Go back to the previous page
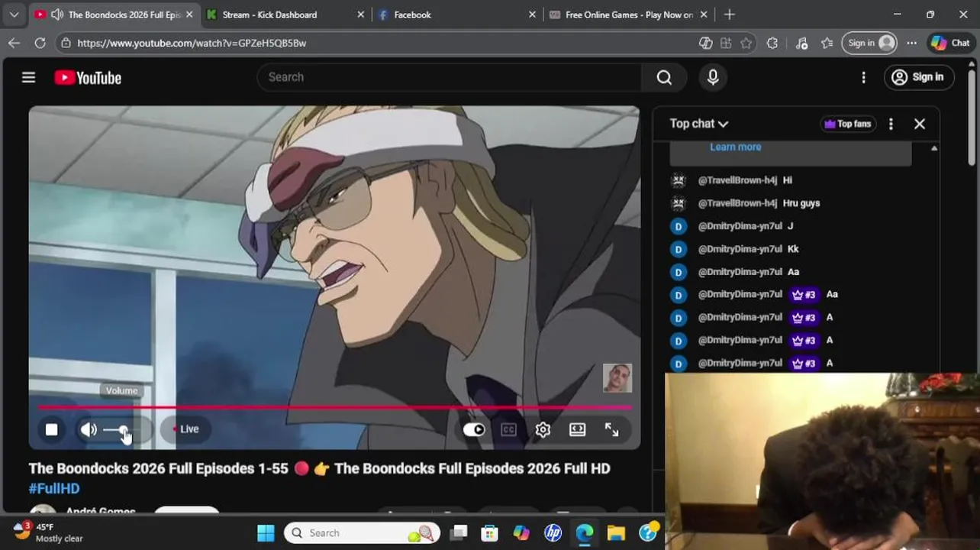The image size is (980, 550). tap(14, 43)
